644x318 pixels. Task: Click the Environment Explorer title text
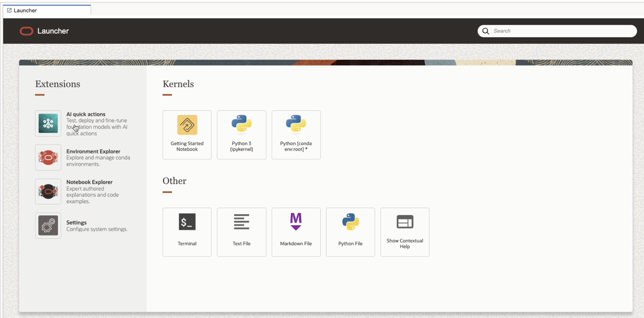click(x=93, y=151)
